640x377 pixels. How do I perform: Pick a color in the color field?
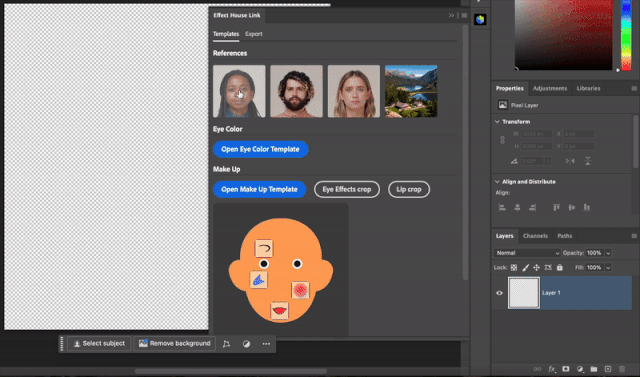pos(564,35)
